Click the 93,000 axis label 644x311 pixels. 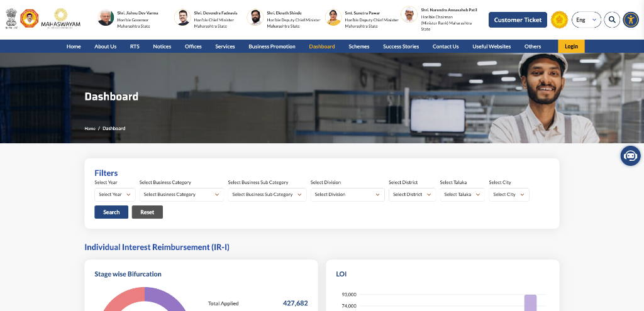[349, 295]
